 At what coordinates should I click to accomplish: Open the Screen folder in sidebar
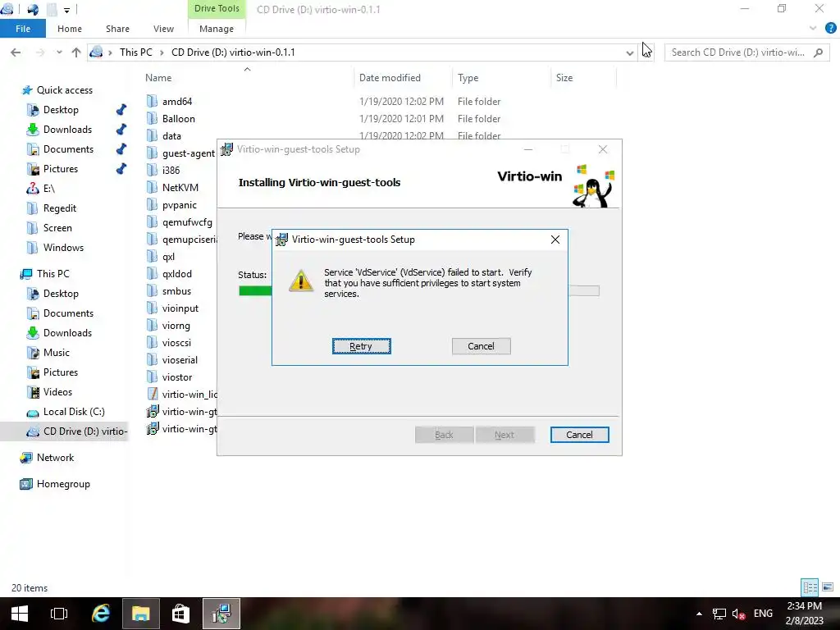click(57, 228)
